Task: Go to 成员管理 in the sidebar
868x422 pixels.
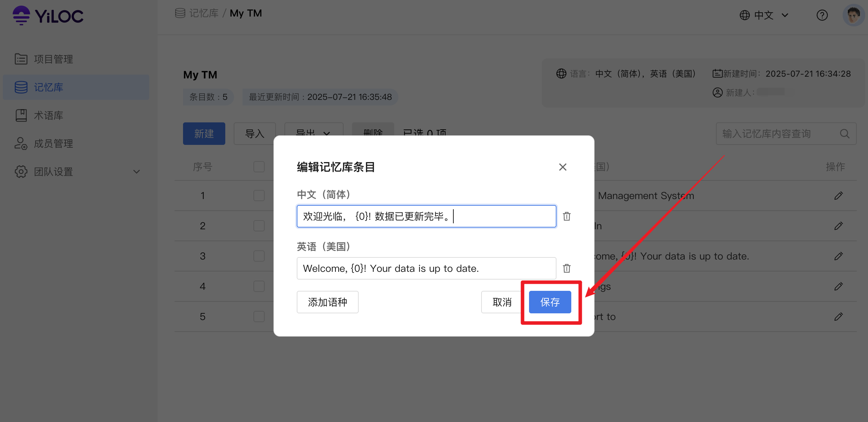Action: 76,143
